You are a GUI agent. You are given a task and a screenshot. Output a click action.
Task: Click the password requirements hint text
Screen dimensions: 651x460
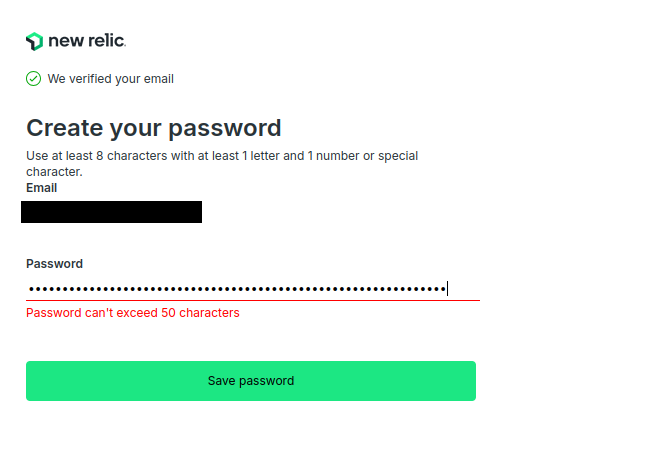(222, 157)
